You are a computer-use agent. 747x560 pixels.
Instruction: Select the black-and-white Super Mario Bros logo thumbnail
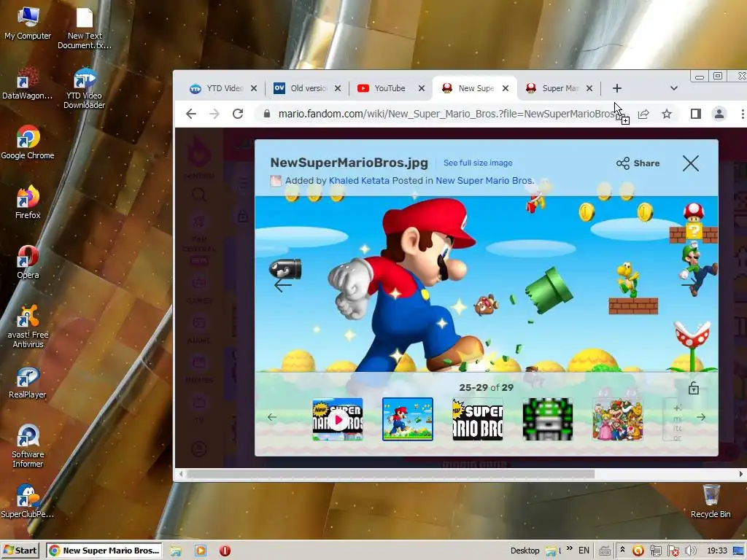(x=477, y=419)
